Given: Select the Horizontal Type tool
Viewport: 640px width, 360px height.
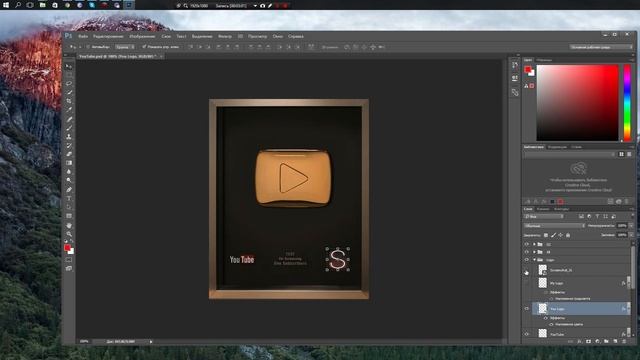Looking at the screenshot, I should pyautogui.click(x=69, y=198).
